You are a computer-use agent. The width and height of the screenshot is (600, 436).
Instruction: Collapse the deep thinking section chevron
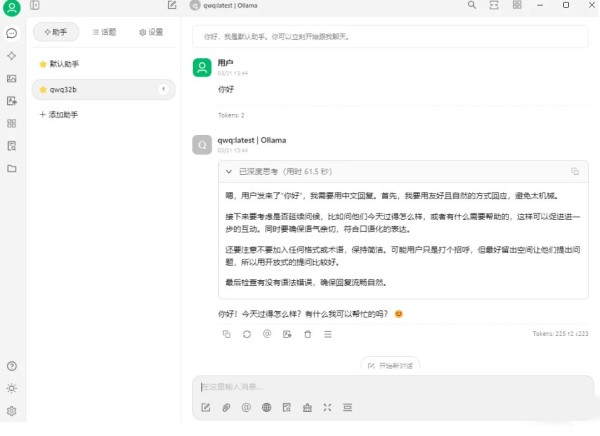[x=229, y=171]
